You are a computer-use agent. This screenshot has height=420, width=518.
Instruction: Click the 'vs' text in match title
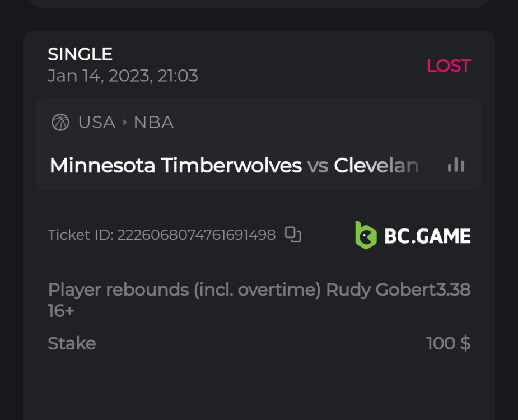click(318, 166)
